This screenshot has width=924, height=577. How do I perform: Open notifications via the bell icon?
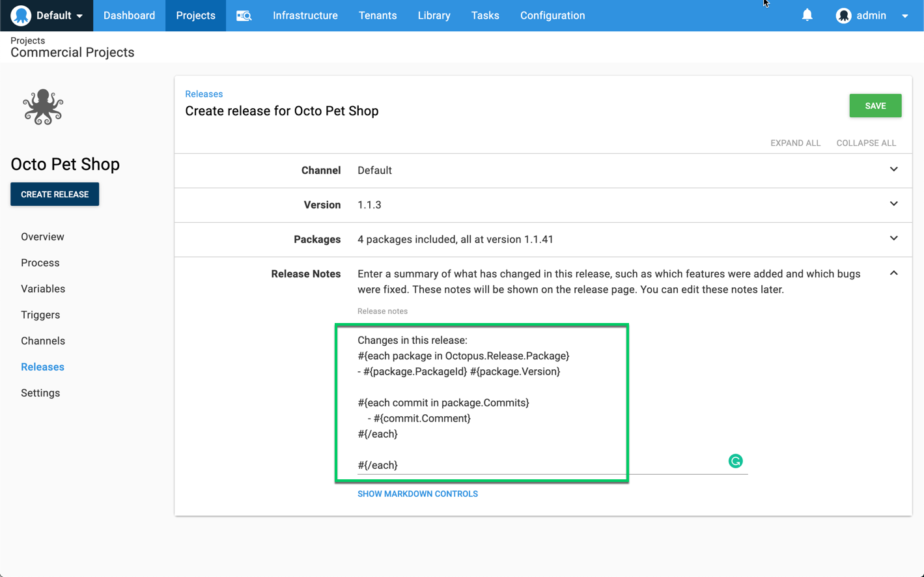pyautogui.click(x=807, y=14)
